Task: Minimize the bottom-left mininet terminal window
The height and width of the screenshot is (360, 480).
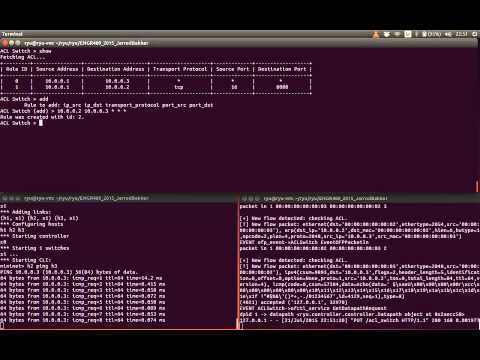Action: 11,198
